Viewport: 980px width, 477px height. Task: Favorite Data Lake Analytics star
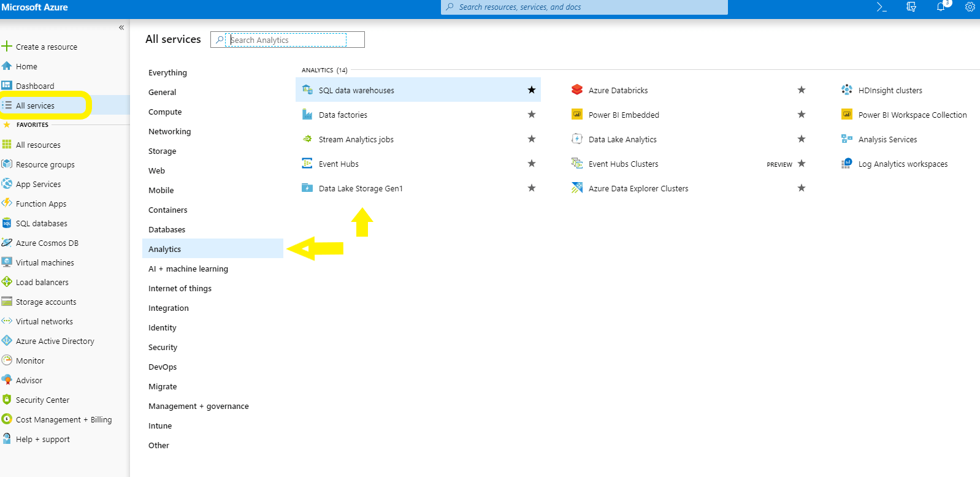pos(802,139)
